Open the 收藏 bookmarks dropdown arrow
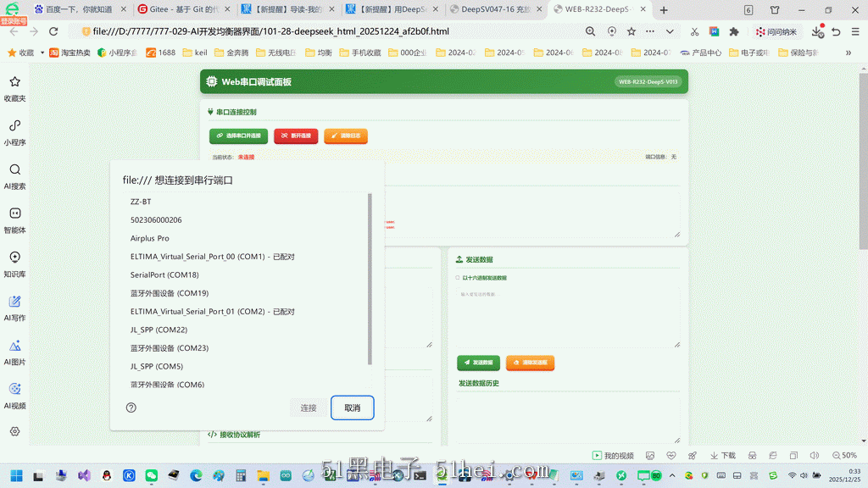The height and width of the screenshot is (488, 868). pyautogui.click(x=42, y=53)
